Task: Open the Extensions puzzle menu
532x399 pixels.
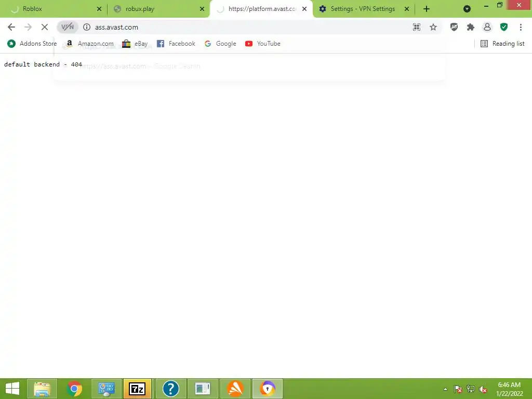Action: pyautogui.click(x=471, y=27)
